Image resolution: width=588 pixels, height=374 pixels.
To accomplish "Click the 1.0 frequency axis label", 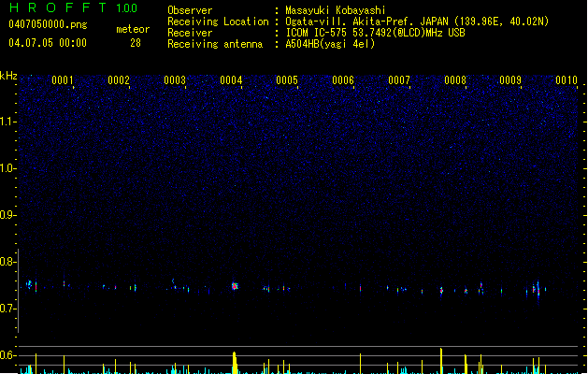I will [x=7, y=168].
